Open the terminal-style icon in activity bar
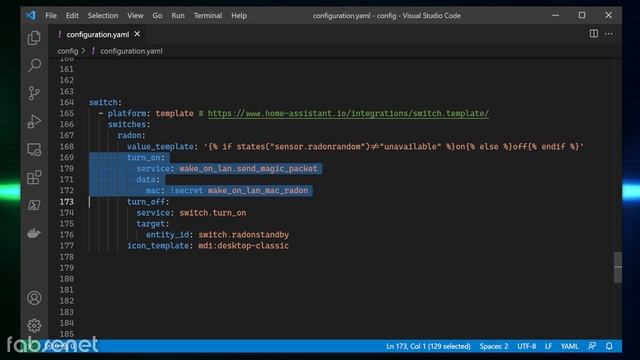This screenshot has width=640, height=360. coord(34,205)
